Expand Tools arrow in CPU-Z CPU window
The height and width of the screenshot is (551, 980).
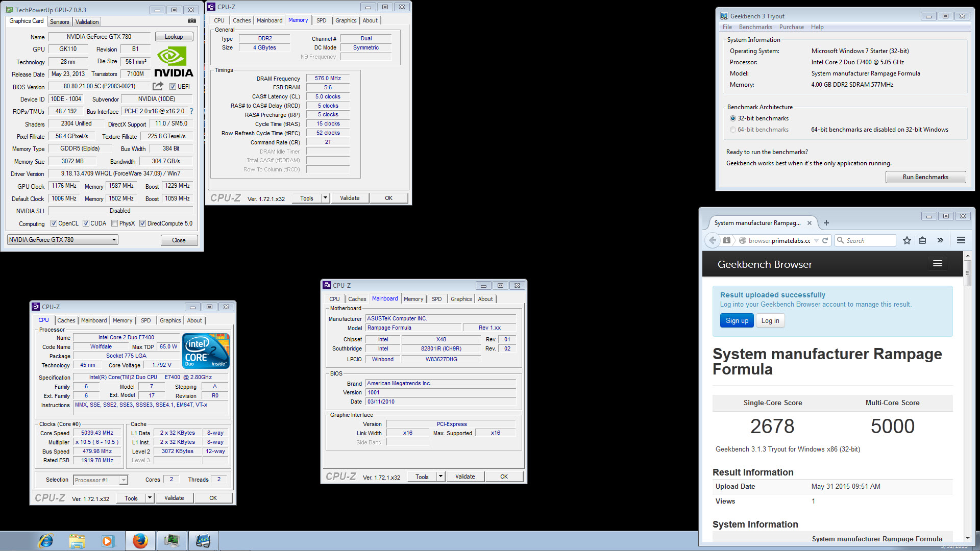(150, 498)
